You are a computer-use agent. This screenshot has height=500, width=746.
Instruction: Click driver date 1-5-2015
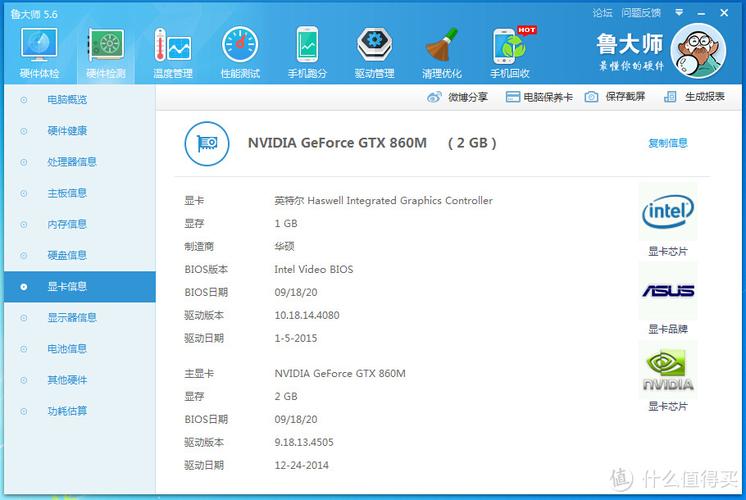[295, 338]
